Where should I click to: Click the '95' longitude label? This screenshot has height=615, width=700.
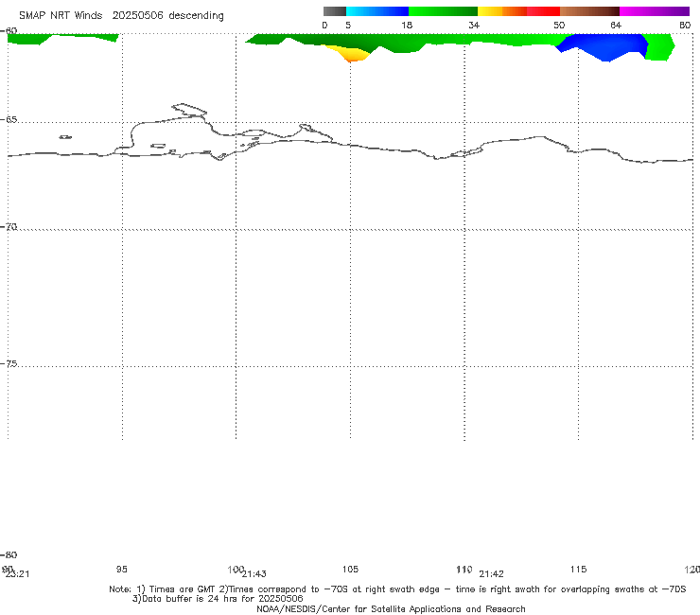coord(121,569)
